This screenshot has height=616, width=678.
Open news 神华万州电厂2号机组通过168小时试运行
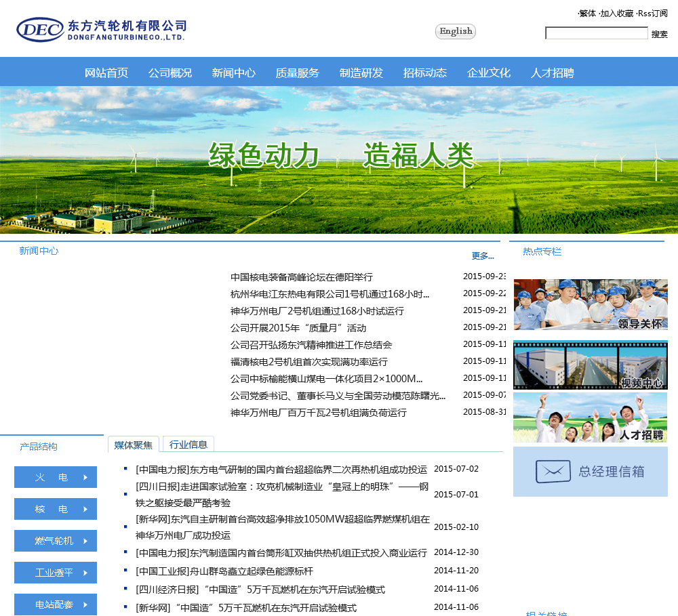tap(317, 311)
